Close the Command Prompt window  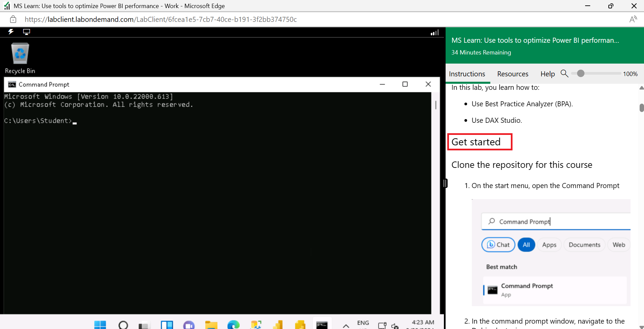[428, 84]
